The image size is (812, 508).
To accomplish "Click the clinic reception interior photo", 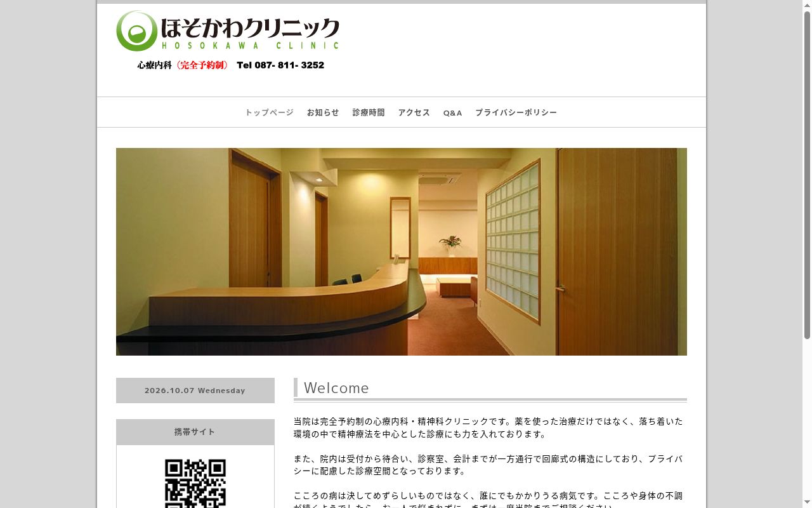I will click(x=402, y=251).
